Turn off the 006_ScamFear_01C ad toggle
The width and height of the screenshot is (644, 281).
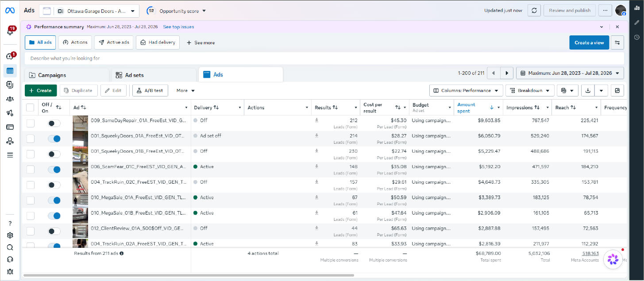click(x=54, y=170)
